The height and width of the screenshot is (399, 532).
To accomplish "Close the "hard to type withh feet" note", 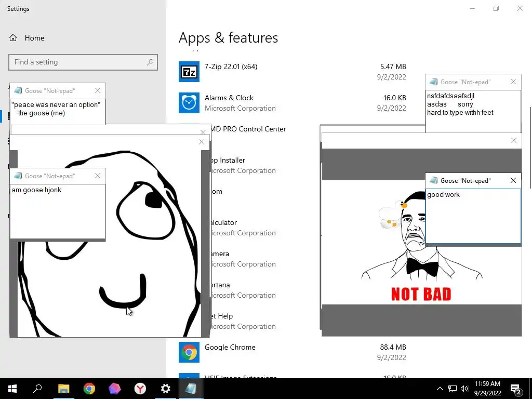I will [x=513, y=82].
